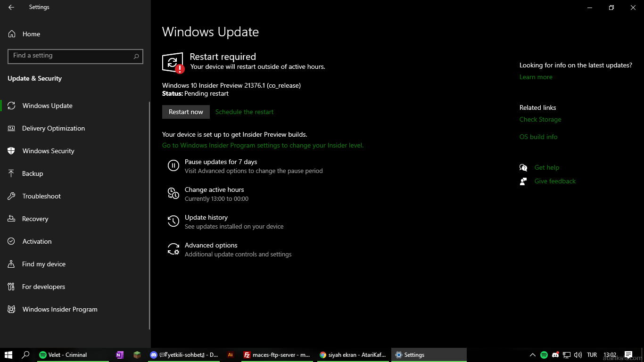This screenshot has width=644, height=362.
Task: Open OneNote from the taskbar
Action: (x=119, y=355)
